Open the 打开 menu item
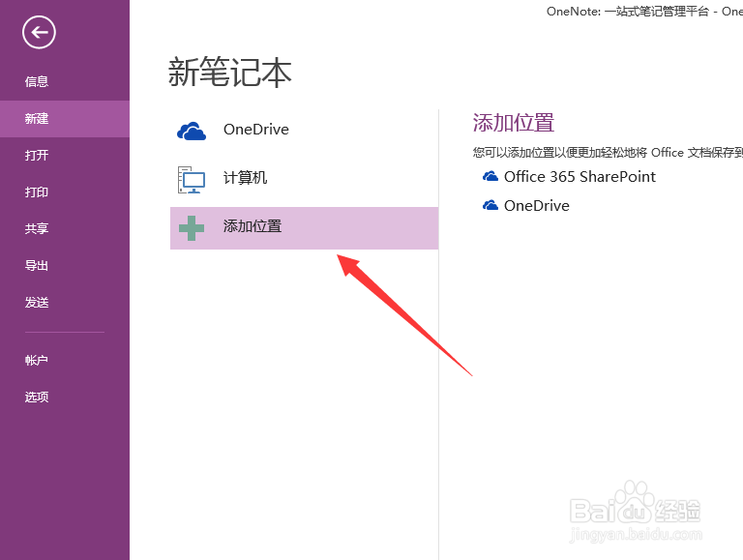743x560 pixels. pyautogui.click(x=65, y=155)
